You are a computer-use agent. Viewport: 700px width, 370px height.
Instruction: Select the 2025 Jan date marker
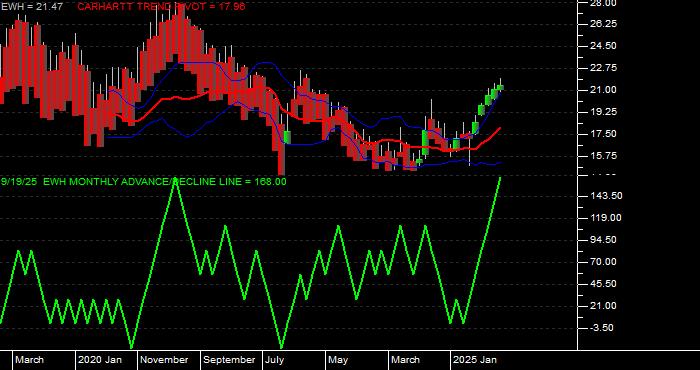click(475, 360)
